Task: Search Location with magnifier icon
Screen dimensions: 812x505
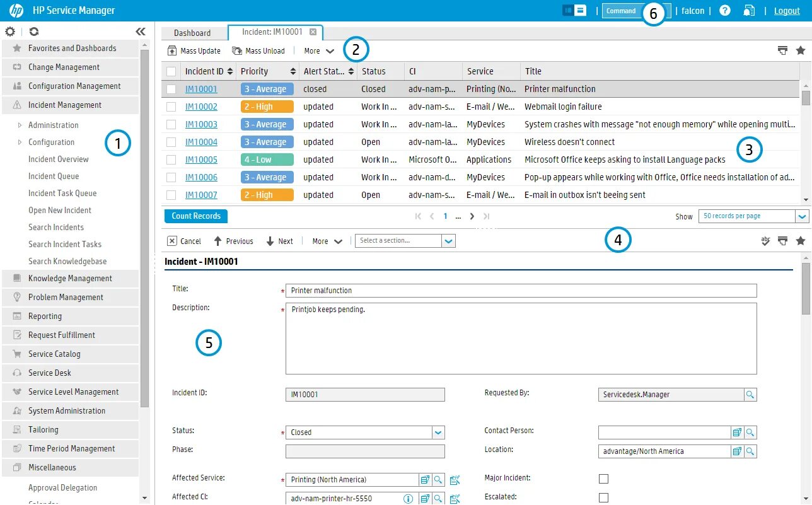Action: (750, 451)
